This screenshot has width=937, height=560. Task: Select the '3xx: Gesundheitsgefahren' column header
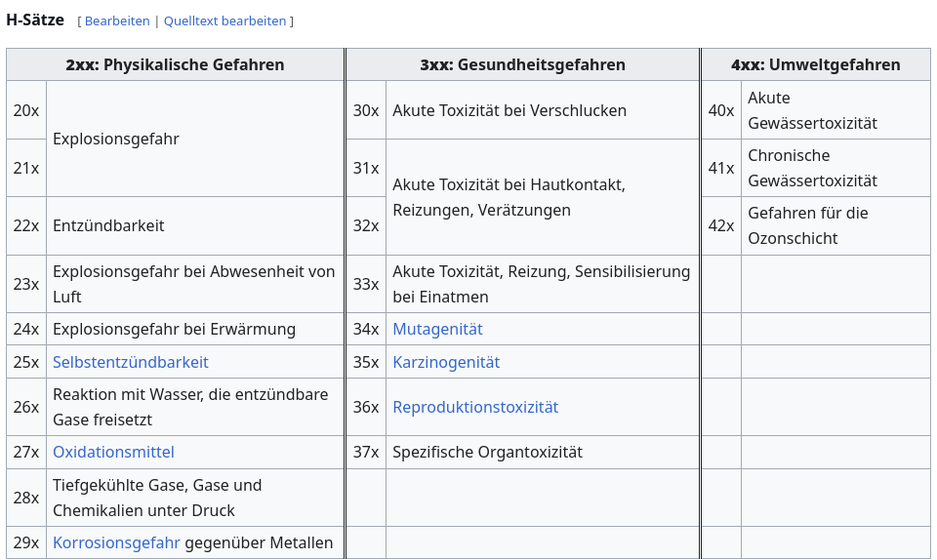(522, 65)
